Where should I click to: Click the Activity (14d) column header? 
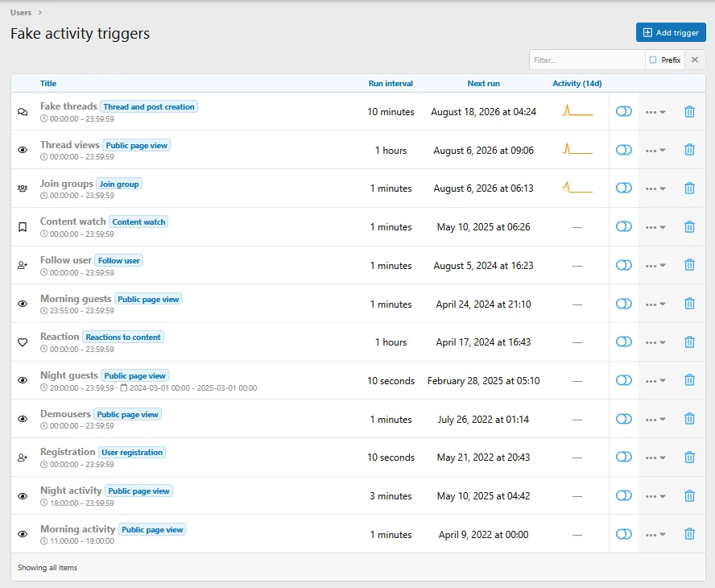(x=577, y=84)
